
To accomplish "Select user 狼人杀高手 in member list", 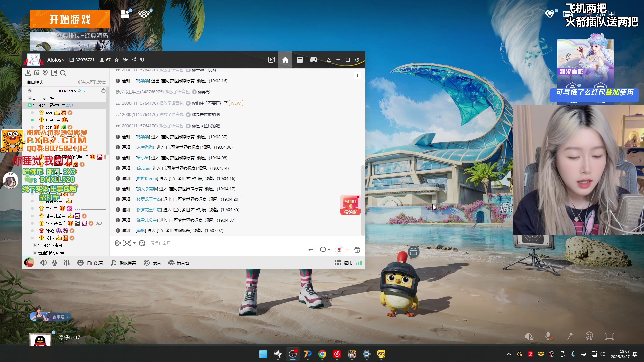I will coord(56,223).
